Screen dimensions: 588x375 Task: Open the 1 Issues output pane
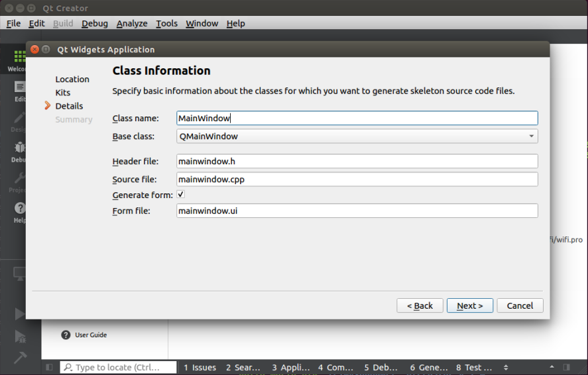(200, 367)
